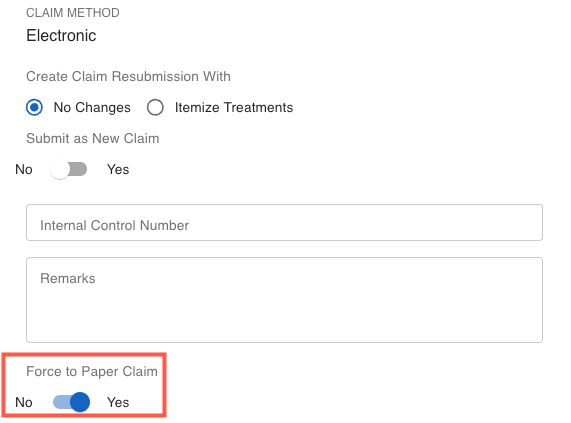
Task: Click the Remarks placeholder text
Action: [68, 278]
